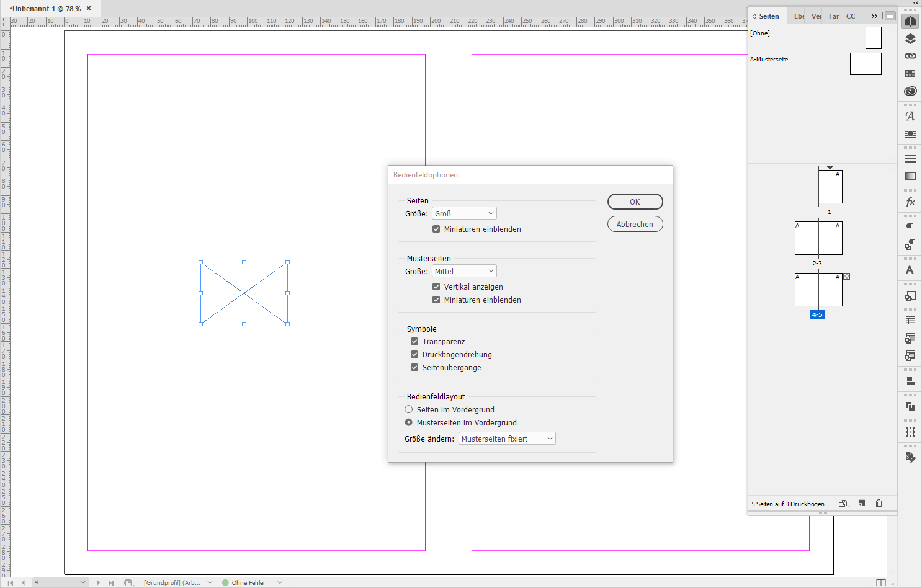Click the new page icon in Seiten panel
This screenshot has height=588, width=922.
[x=862, y=503]
